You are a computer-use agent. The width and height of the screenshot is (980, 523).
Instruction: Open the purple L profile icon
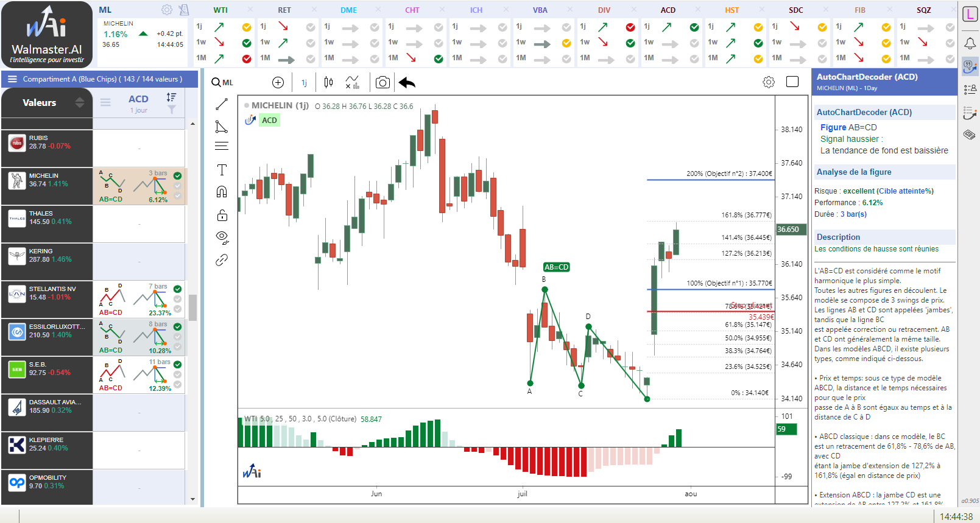pyautogui.click(x=970, y=14)
